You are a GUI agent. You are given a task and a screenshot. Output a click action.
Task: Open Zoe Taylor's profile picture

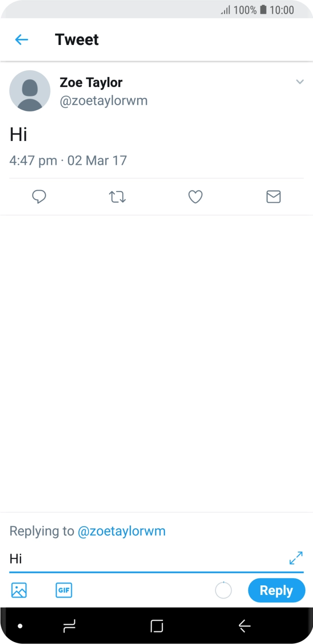[x=30, y=91]
